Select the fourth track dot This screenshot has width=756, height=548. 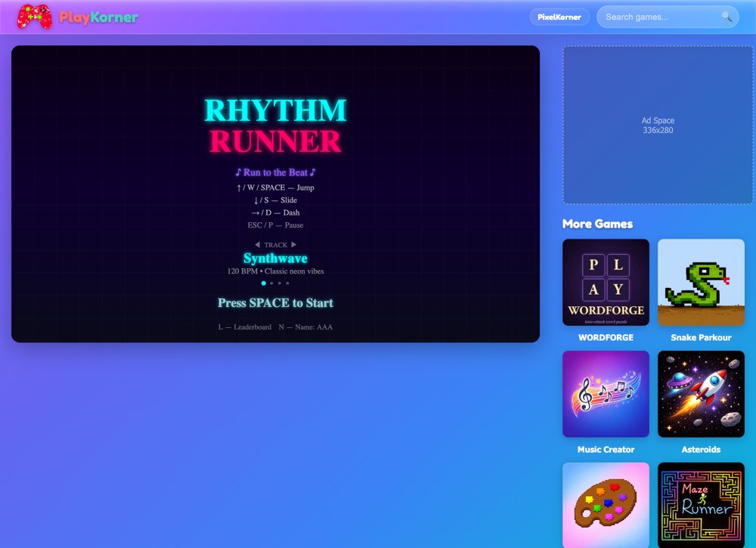[287, 283]
